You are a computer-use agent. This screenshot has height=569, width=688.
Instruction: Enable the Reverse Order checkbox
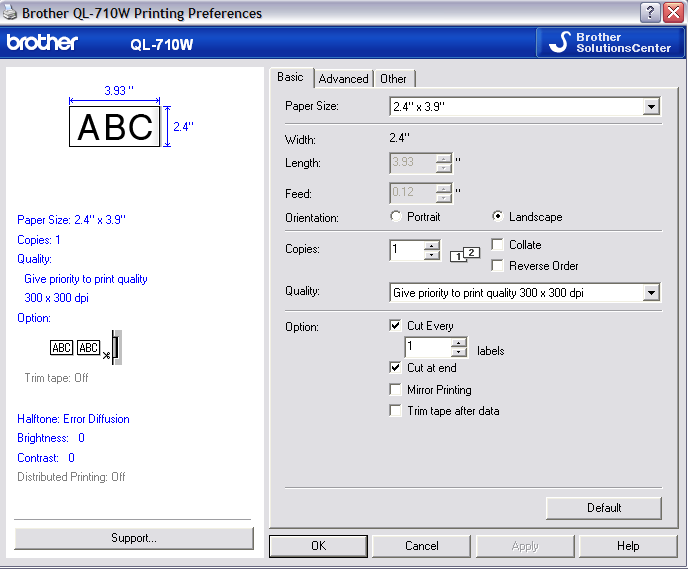point(497,265)
